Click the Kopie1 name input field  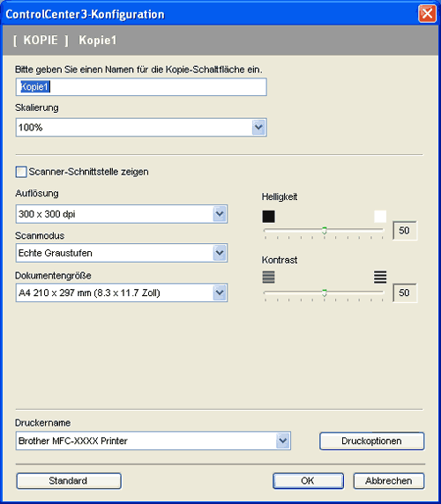(x=141, y=86)
